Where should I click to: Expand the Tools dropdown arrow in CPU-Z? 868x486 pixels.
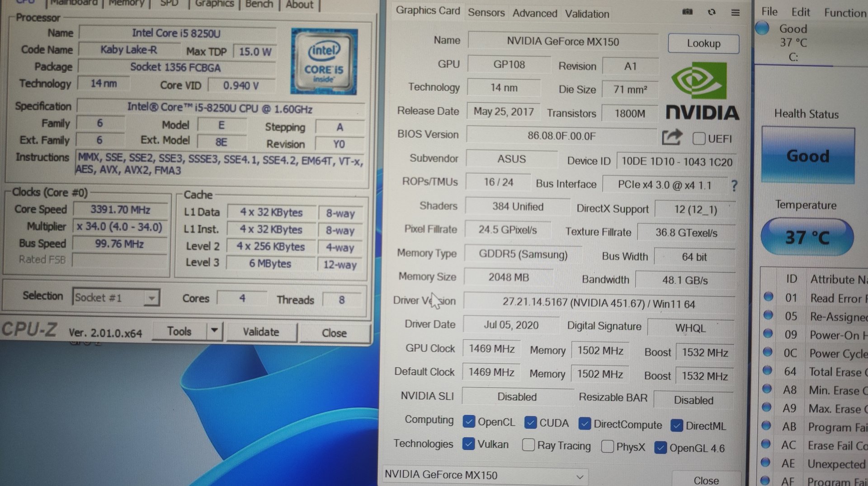pos(214,331)
